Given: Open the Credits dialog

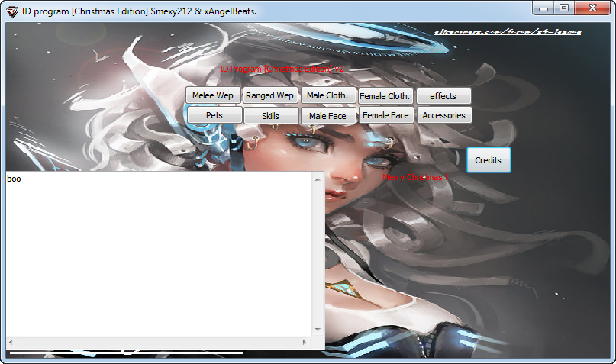Looking at the screenshot, I should coord(488,160).
